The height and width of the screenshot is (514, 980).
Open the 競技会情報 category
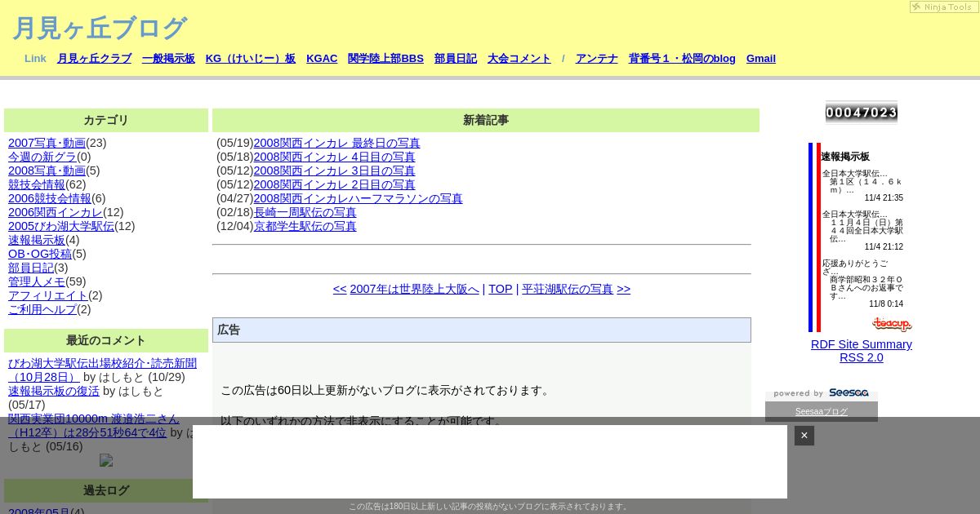[x=37, y=184]
